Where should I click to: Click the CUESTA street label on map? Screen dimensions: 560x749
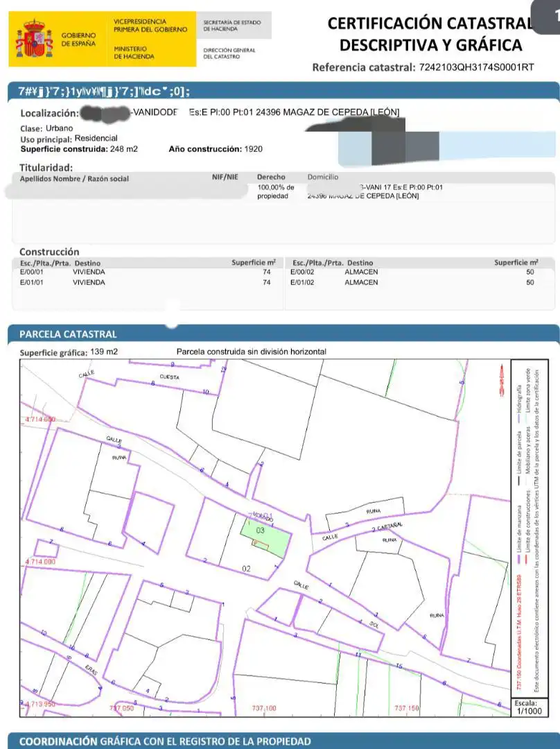coord(170,377)
